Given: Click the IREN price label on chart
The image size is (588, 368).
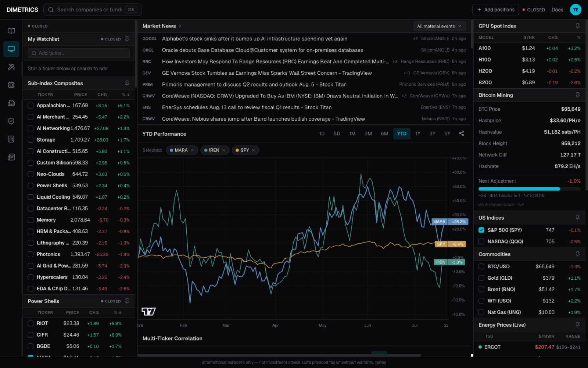Looking at the screenshot, I should pyautogui.click(x=449, y=262).
